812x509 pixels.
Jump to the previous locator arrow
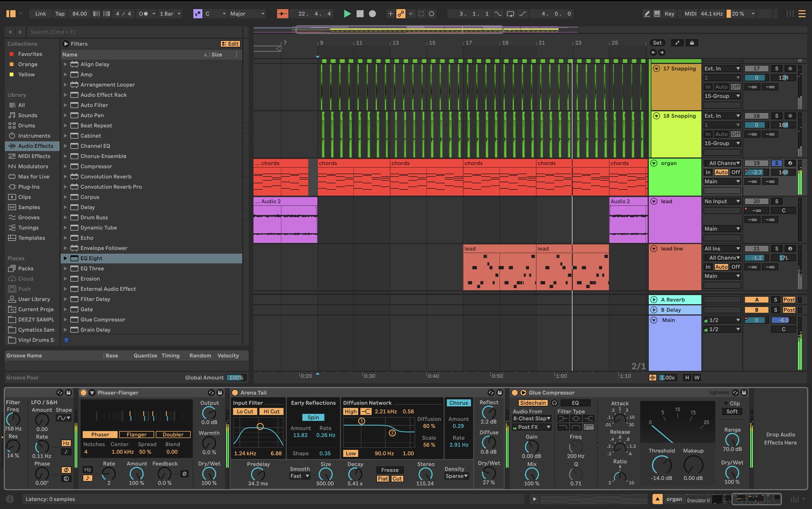[x=653, y=52]
